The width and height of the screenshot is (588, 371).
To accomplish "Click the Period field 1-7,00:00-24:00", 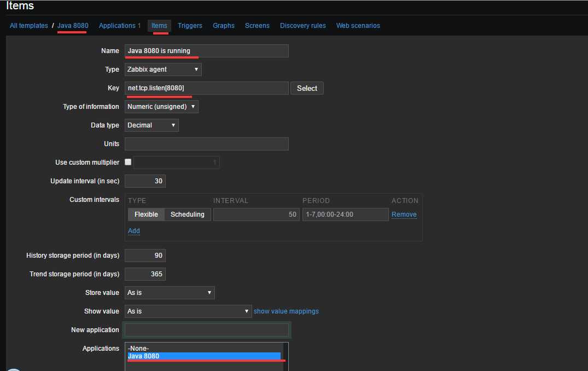I will [x=345, y=214].
